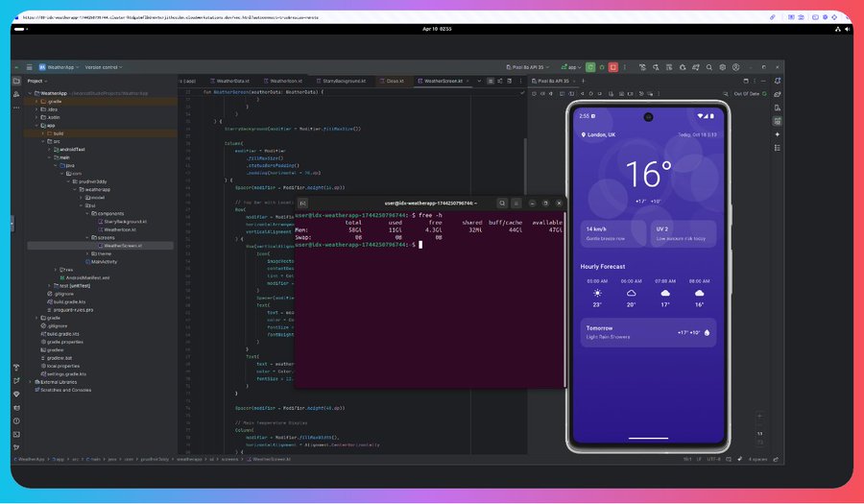Viewport: 864px width, 504px height.
Task: Add a device with the plus button
Action: (x=583, y=81)
